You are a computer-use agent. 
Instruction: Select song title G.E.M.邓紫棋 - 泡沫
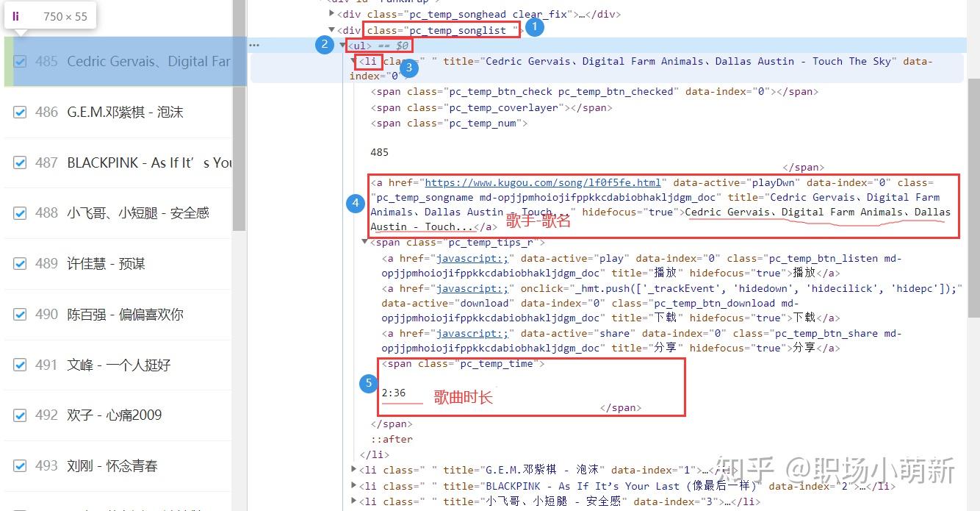click(x=125, y=112)
